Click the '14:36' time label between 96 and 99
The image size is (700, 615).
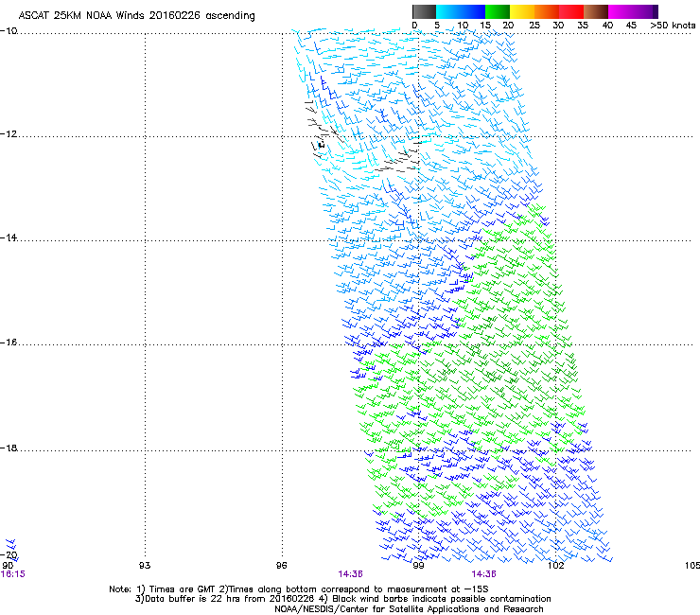click(x=350, y=574)
